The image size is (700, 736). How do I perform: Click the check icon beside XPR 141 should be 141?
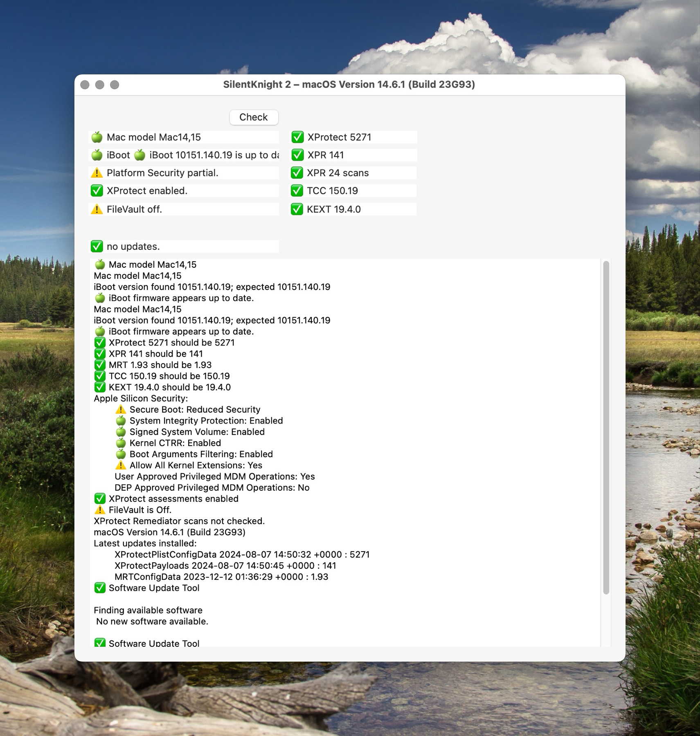[x=100, y=354]
